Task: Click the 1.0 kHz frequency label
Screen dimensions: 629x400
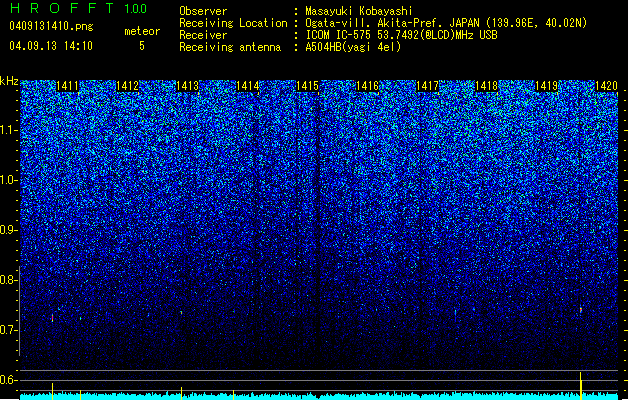Action: tap(8, 180)
